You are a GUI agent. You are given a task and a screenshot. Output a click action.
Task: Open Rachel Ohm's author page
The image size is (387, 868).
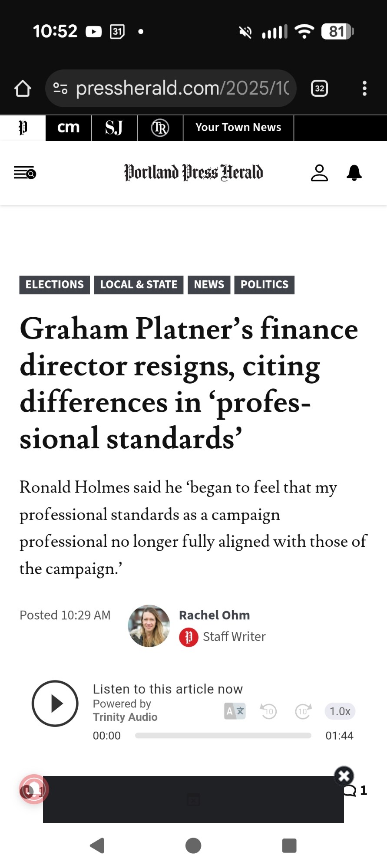[214, 615]
